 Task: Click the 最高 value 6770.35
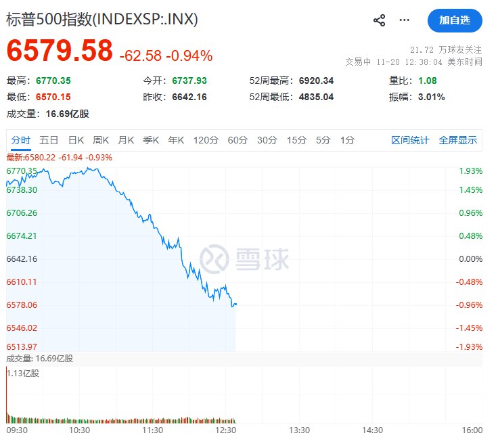(x=53, y=81)
